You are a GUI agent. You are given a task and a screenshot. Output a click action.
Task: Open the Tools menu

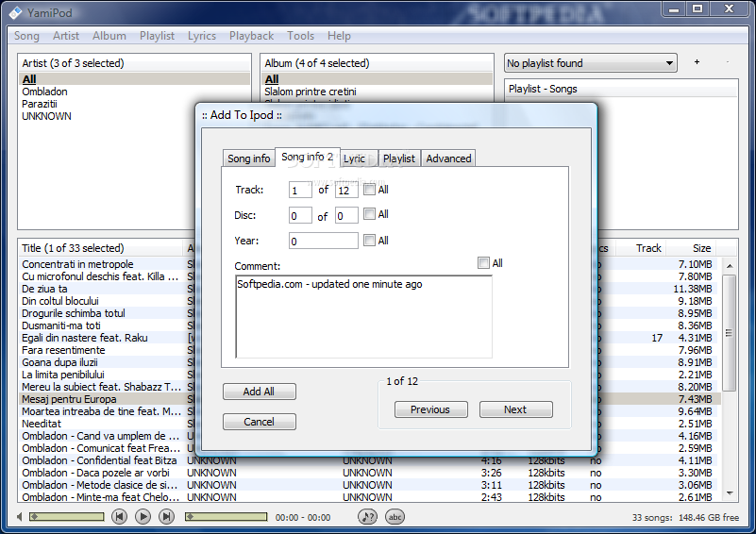(x=301, y=36)
